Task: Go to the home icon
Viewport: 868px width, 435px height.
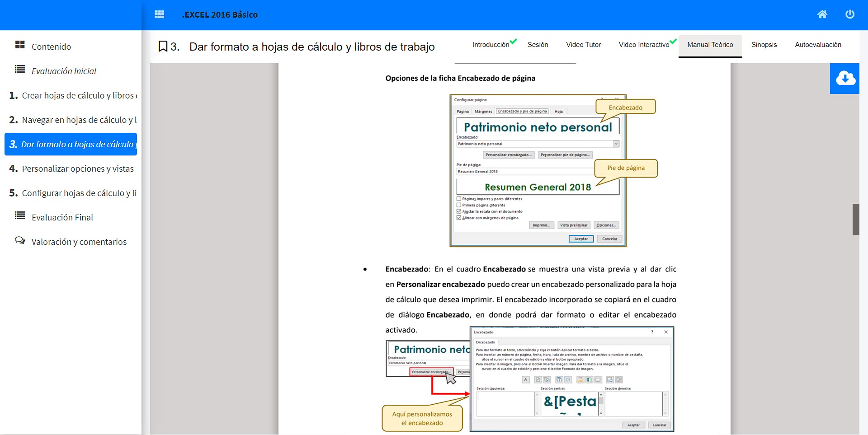Action: (x=822, y=14)
